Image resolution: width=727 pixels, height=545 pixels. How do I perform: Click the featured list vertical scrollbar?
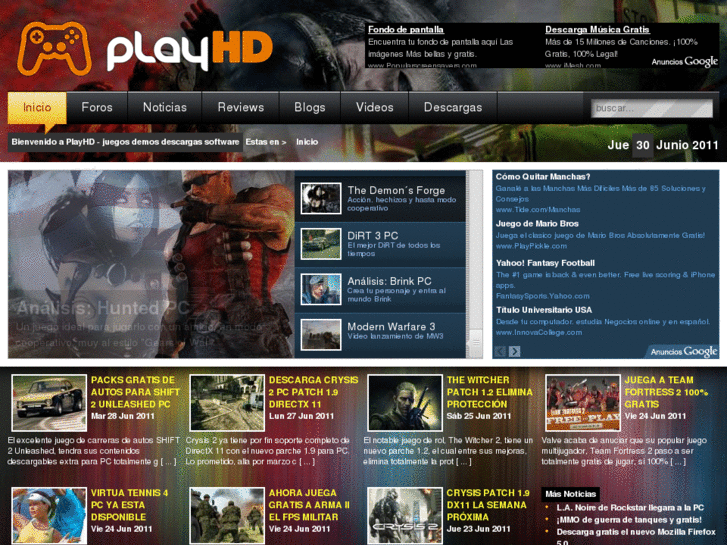(x=474, y=264)
